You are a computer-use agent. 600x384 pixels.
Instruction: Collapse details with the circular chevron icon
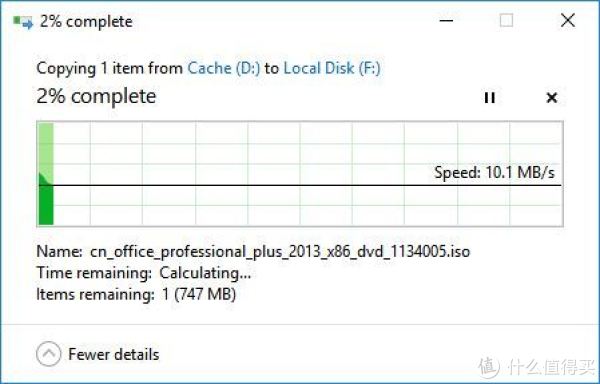(x=49, y=354)
